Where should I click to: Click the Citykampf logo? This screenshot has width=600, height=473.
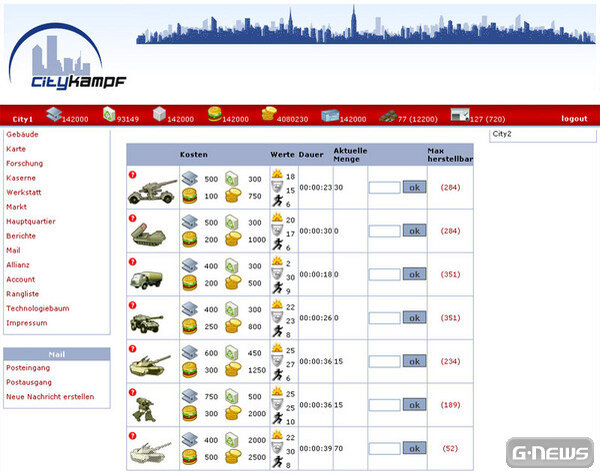[x=67, y=57]
